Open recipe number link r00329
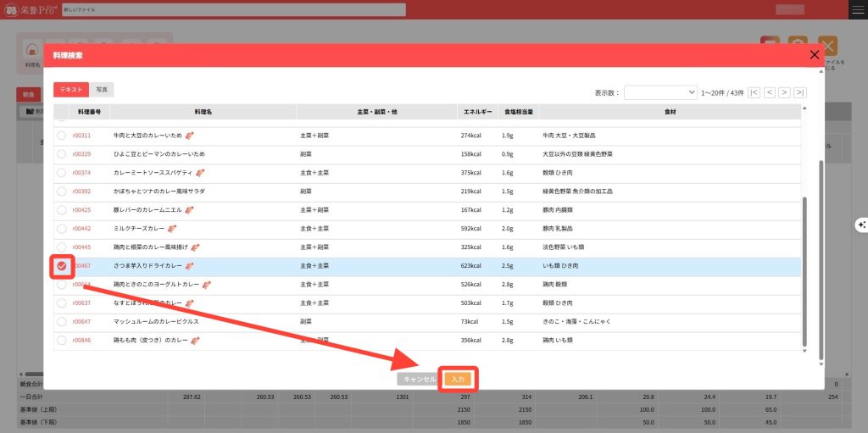This screenshot has width=868, height=433. point(81,154)
